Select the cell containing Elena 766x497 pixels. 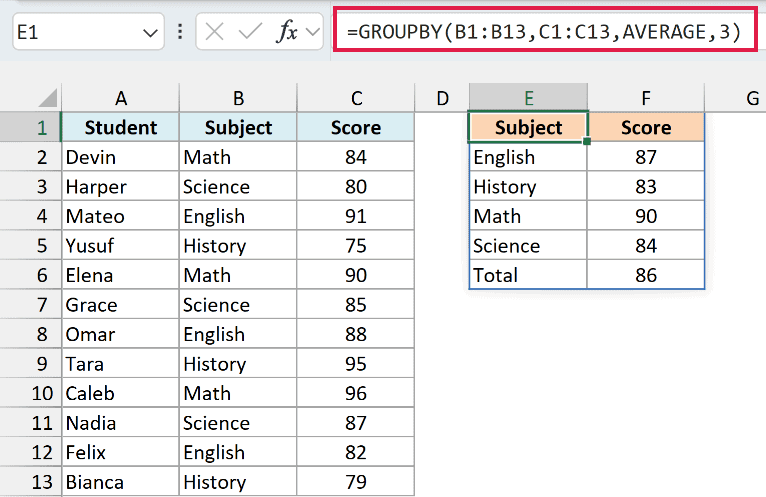[x=121, y=275]
